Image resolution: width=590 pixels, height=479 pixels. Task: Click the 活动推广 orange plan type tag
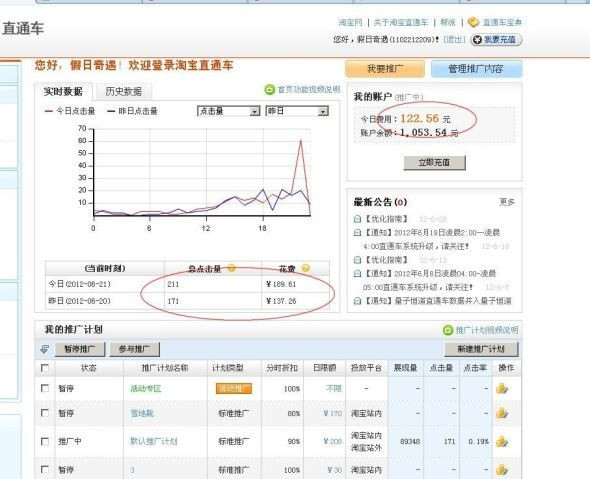coord(234,388)
